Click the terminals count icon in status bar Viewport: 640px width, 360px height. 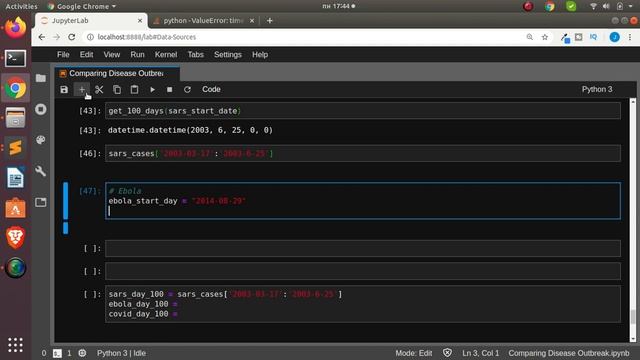point(57,353)
